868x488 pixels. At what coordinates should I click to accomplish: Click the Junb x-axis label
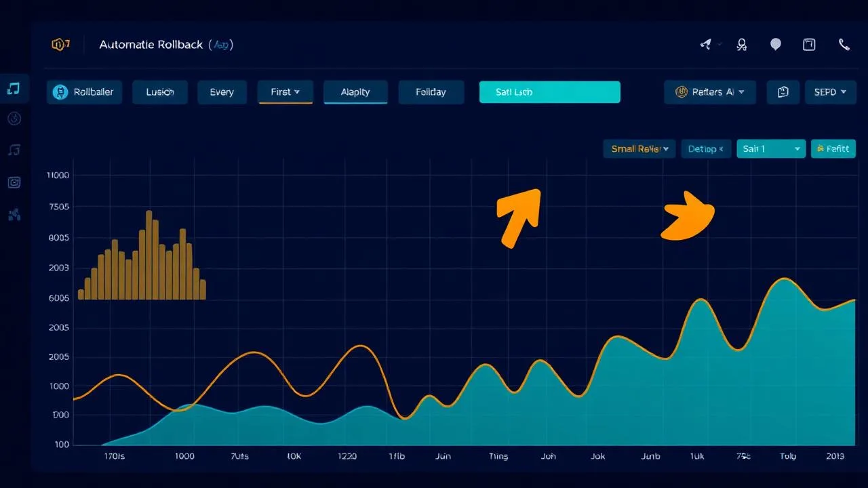(651, 456)
